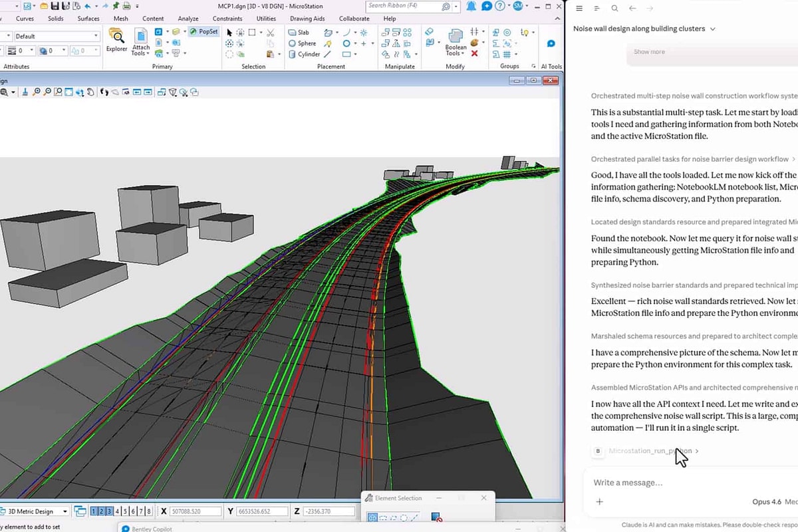This screenshot has height=532, width=798.
Task: Toggle view 4 button in view groups
Action: pyautogui.click(x=117, y=511)
